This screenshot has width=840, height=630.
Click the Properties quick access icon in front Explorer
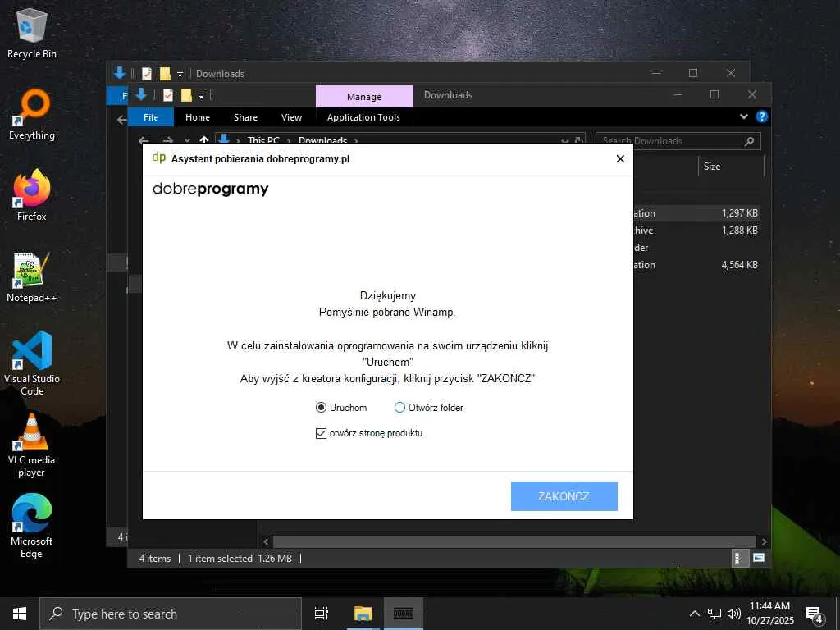[x=168, y=95]
